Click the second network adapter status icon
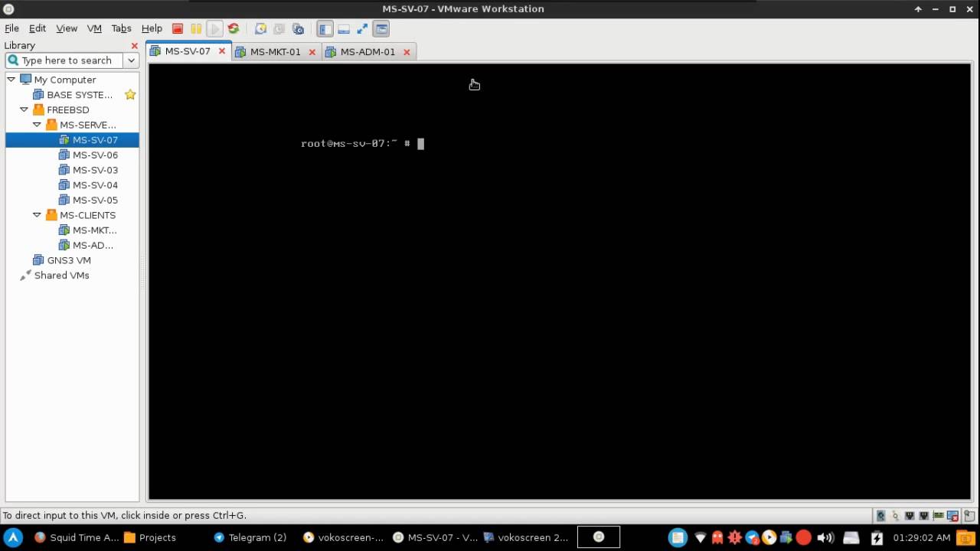Viewport: 980px width, 551px height. (x=923, y=516)
